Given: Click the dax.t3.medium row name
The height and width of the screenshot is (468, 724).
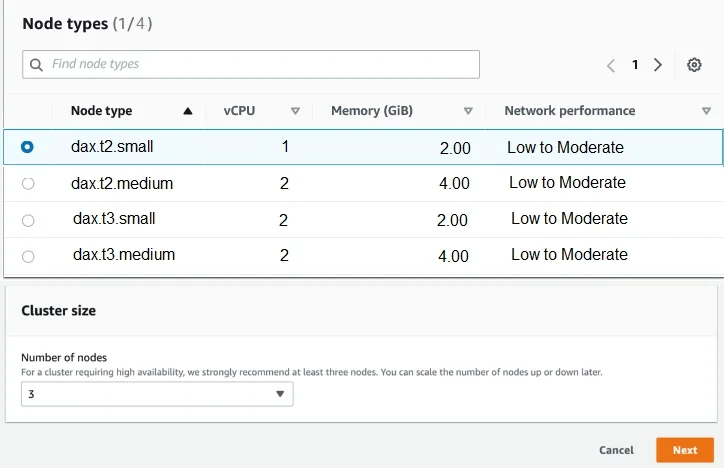Looking at the screenshot, I should [124, 254].
